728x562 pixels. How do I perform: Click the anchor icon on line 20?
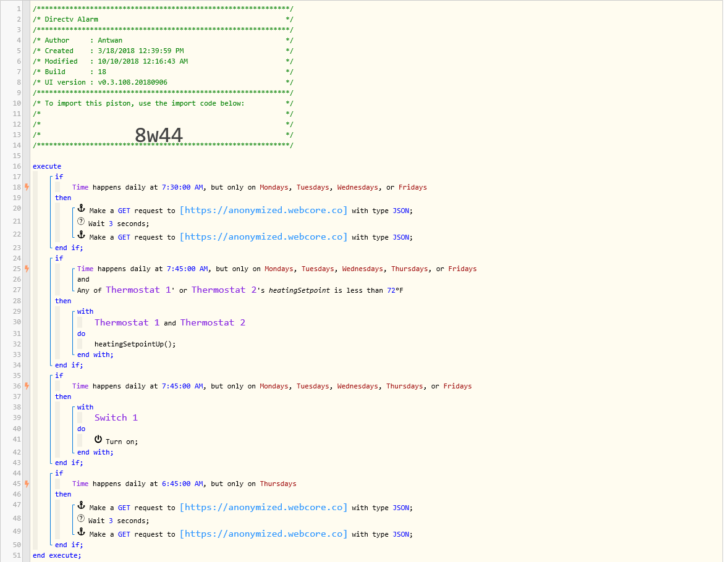point(81,208)
